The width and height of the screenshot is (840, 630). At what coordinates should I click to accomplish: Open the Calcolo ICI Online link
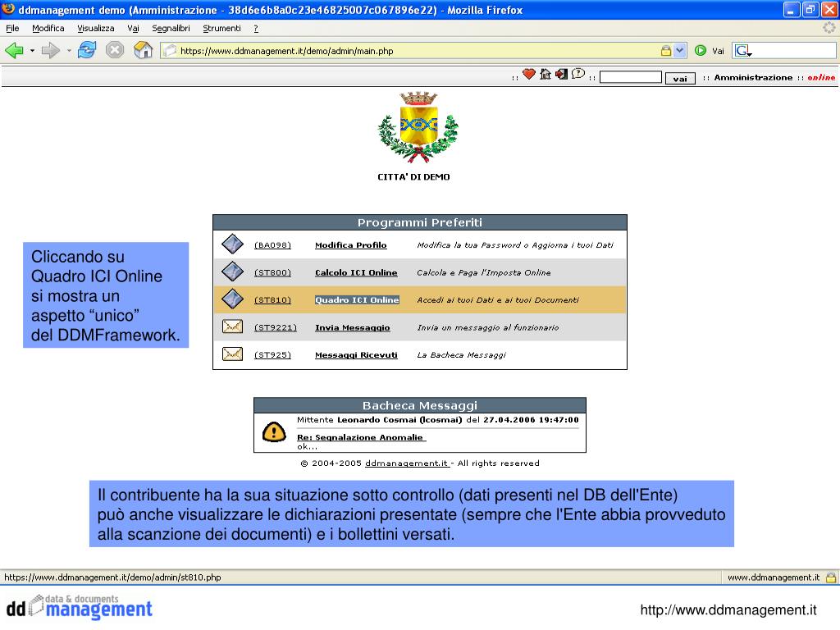click(356, 272)
